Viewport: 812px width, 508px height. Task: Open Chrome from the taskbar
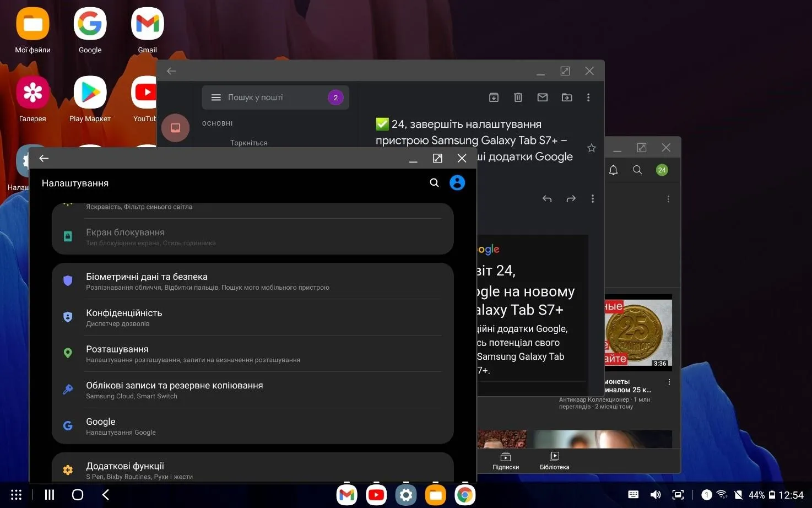point(465,495)
